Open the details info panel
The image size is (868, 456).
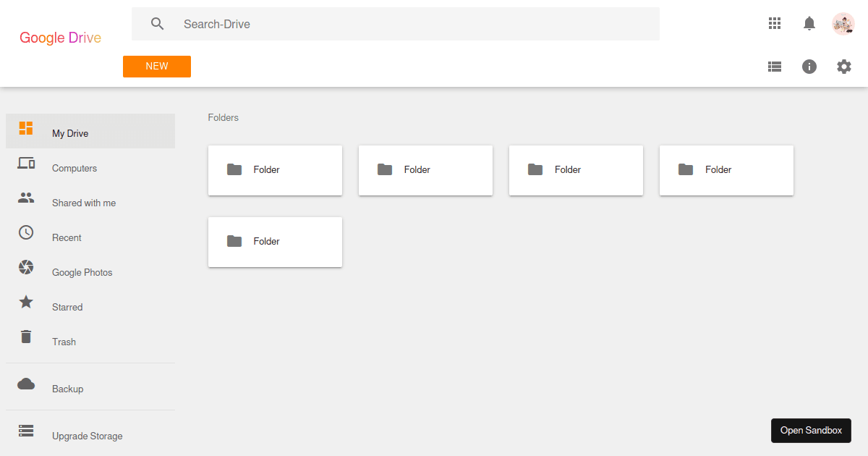click(809, 66)
